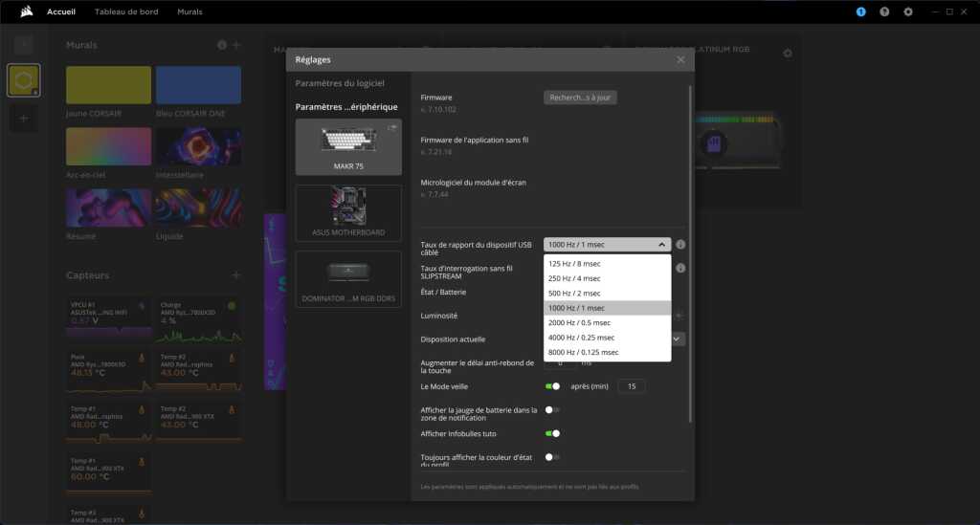Click the memory module icon in background card
The width and height of the screenshot is (980, 525).
pyautogui.click(x=714, y=144)
